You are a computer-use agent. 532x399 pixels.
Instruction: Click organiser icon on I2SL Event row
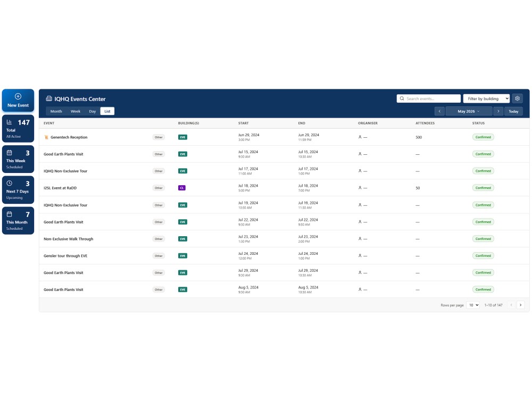pos(360,188)
